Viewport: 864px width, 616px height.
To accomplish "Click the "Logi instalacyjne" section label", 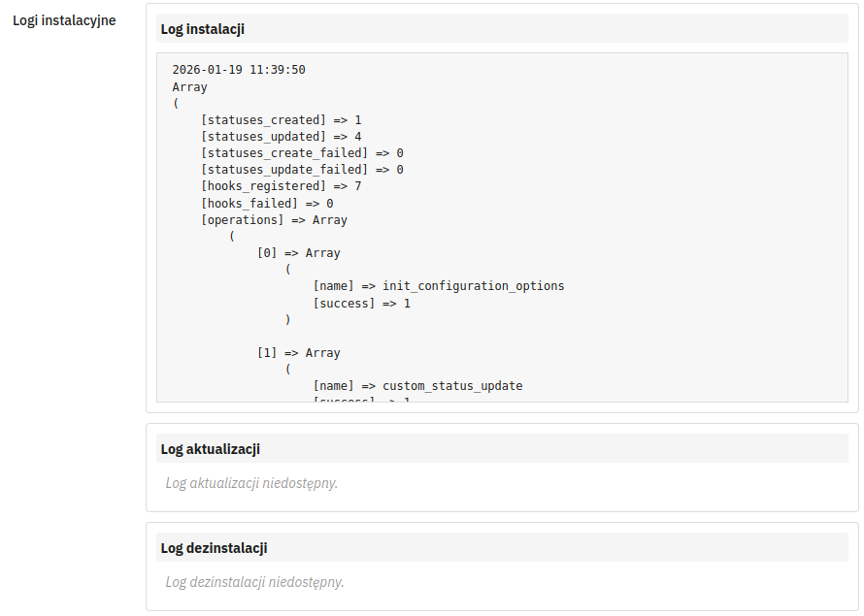I will (64, 20).
